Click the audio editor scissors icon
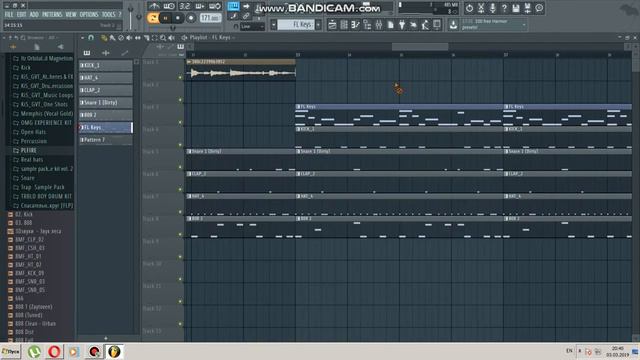 (x=481, y=8)
